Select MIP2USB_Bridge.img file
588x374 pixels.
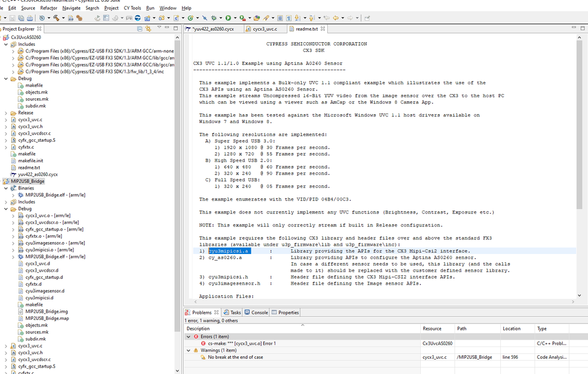click(x=46, y=312)
